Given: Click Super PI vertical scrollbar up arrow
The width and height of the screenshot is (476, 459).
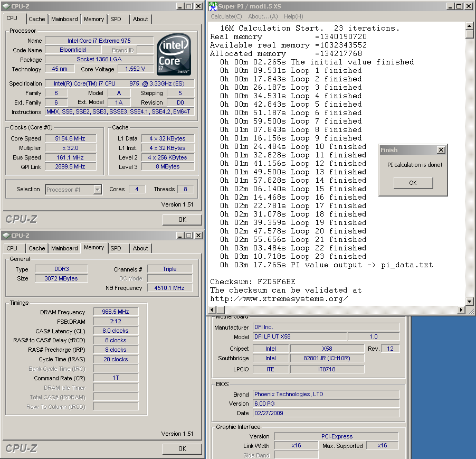Looking at the screenshot, I should (x=470, y=26).
